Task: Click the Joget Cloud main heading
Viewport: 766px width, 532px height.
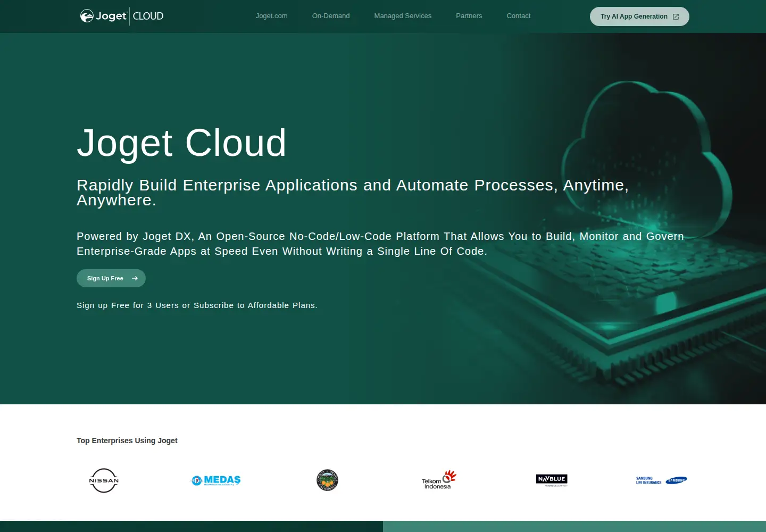Action: [x=182, y=143]
